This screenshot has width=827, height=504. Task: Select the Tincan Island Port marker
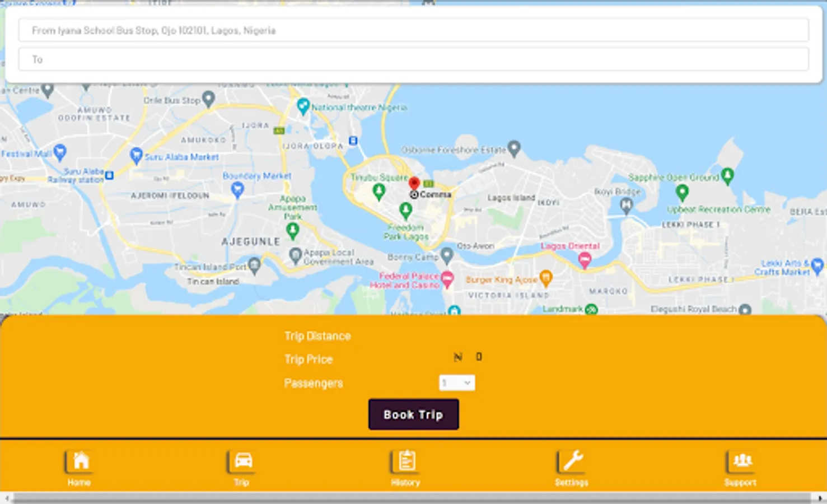tap(254, 265)
